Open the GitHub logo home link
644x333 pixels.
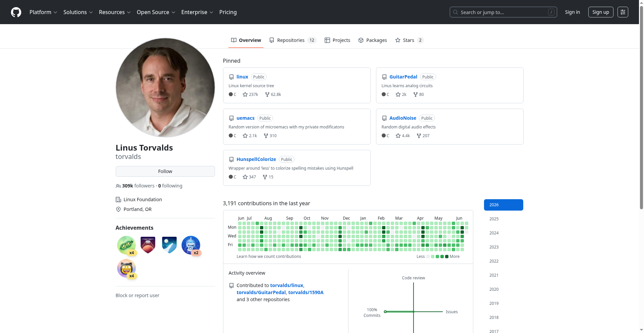[x=16, y=12]
